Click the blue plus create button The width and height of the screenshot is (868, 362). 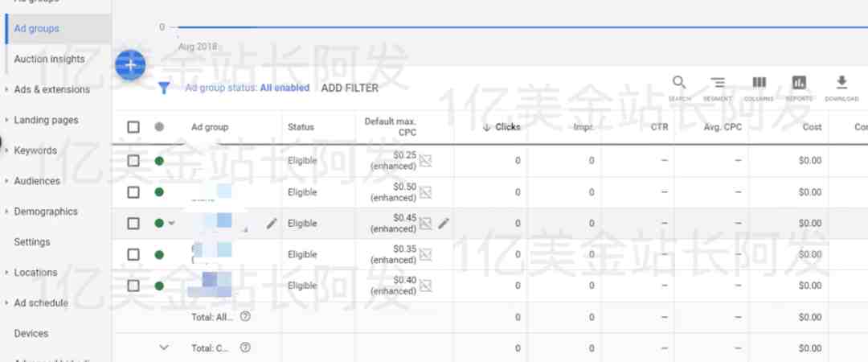130,65
